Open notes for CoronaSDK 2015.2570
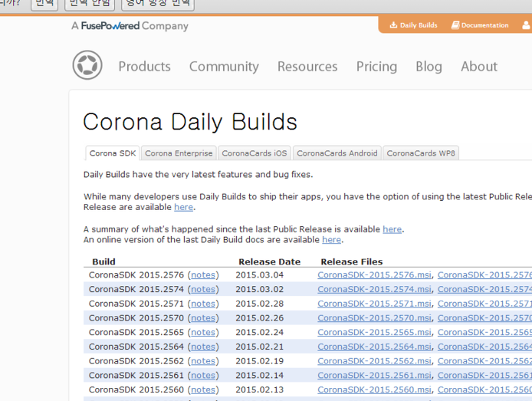This screenshot has height=401, width=532. [x=203, y=318]
